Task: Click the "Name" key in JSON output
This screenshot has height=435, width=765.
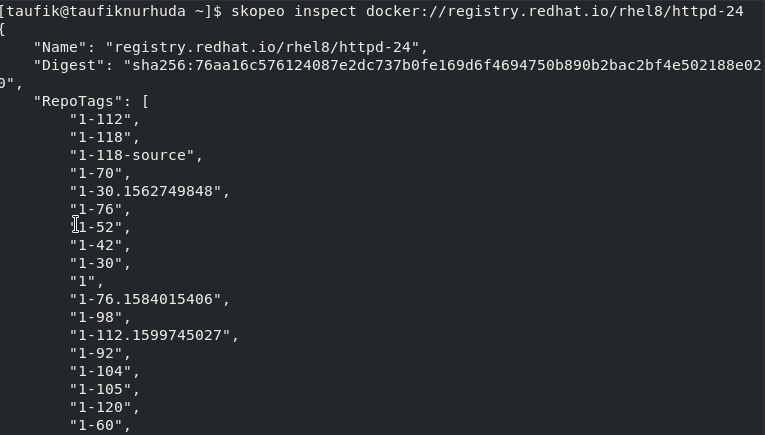Action: click(x=60, y=47)
